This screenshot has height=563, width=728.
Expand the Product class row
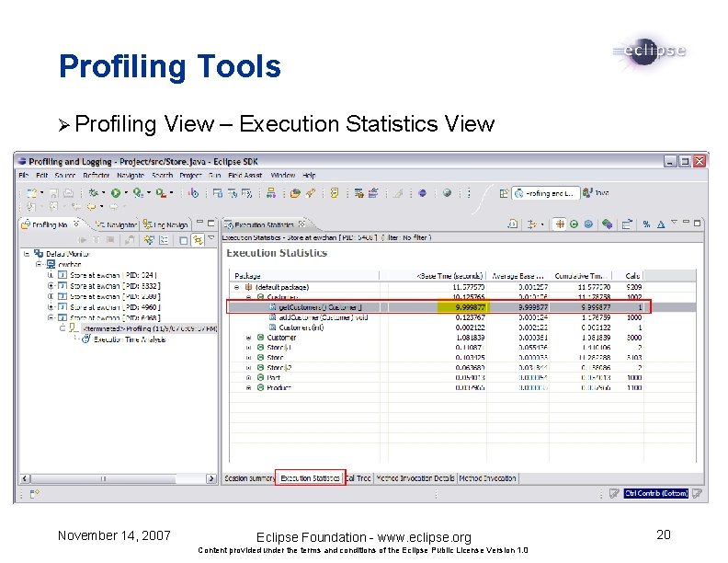[249, 387]
